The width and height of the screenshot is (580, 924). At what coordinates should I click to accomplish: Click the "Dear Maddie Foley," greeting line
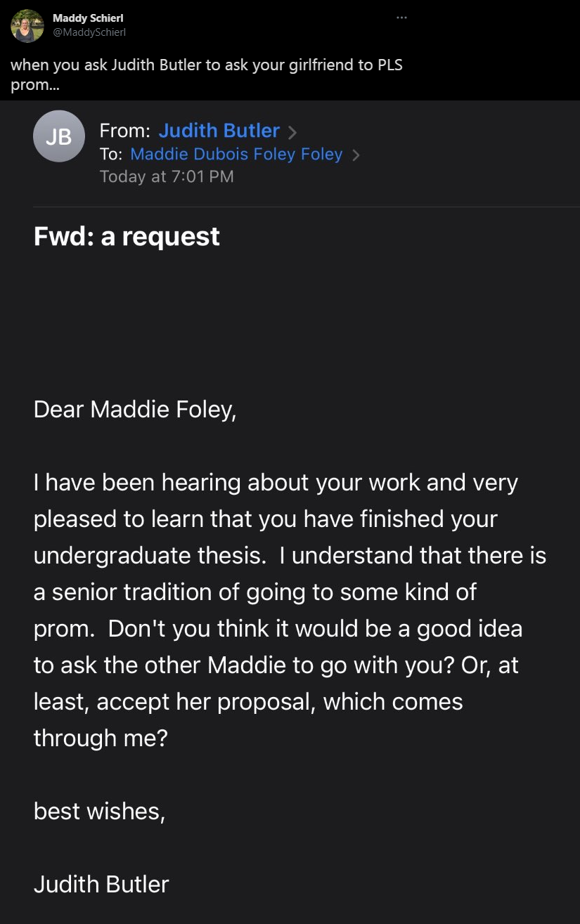pyautogui.click(x=135, y=409)
